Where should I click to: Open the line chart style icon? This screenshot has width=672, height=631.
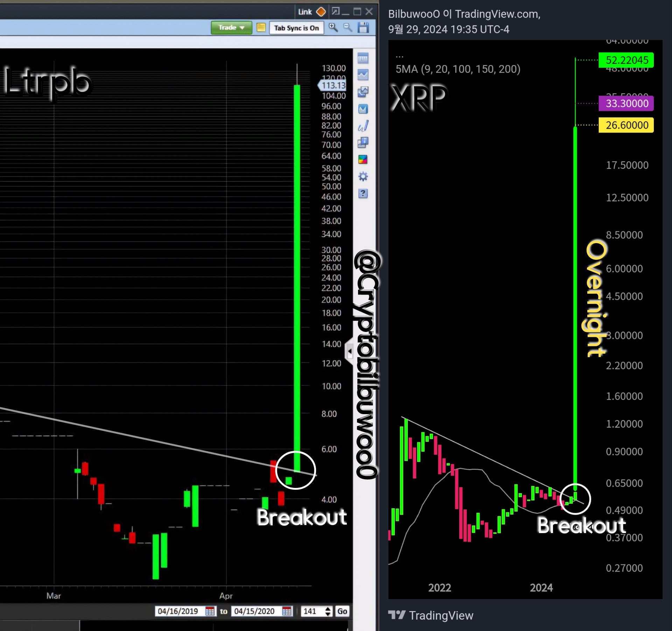click(363, 75)
